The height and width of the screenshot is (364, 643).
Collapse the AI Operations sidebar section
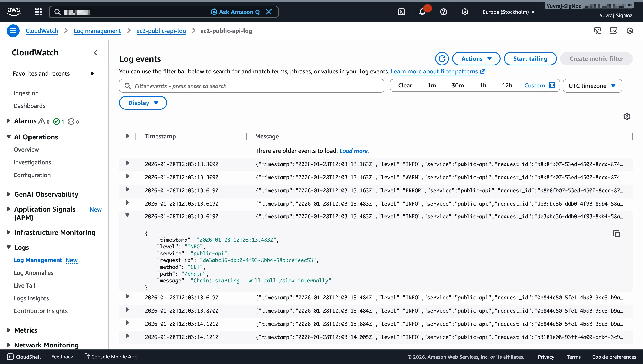[9, 137]
